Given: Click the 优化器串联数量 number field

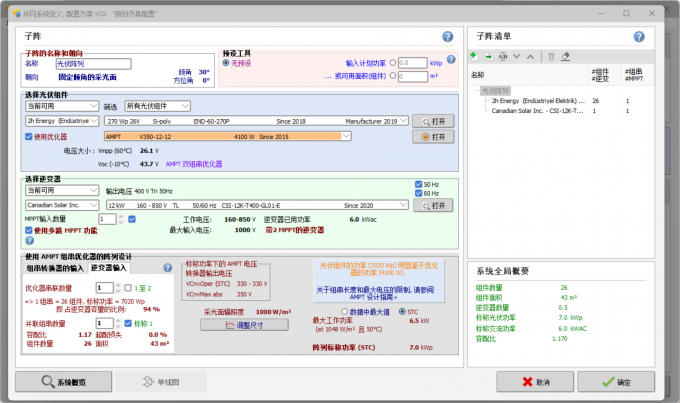Looking at the screenshot, I should click(105, 288).
